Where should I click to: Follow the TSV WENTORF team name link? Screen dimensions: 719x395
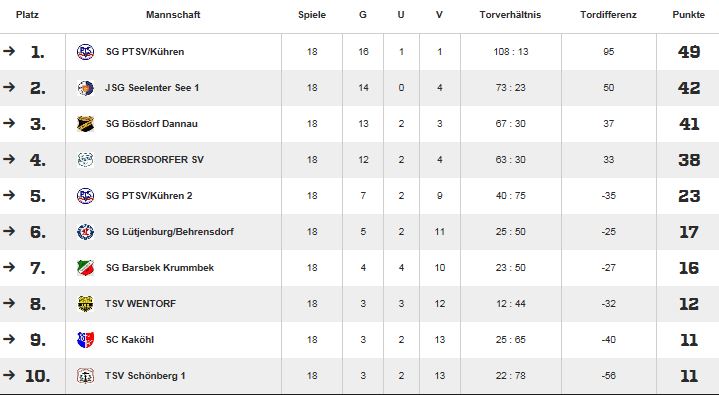click(140, 304)
